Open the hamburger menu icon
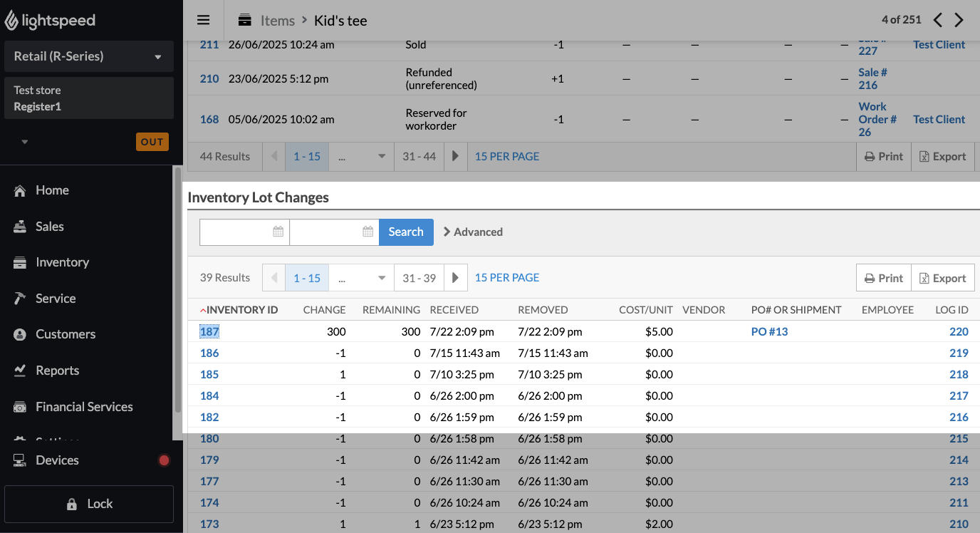The height and width of the screenshot is (533, 980). click(204, 20)
